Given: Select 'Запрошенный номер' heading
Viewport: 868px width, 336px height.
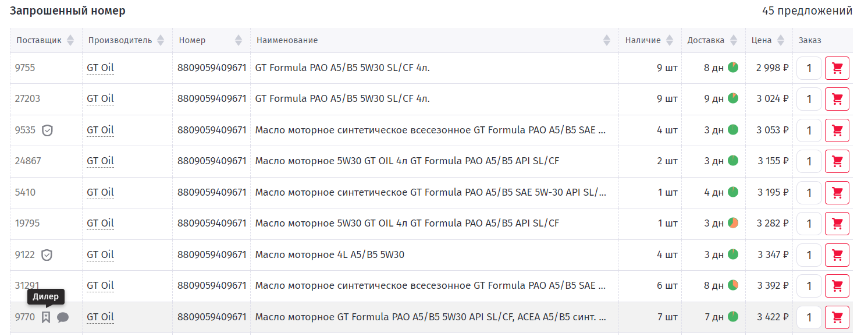Looking at the screenshot, I should pyautogui.click(x=67, y=11).
